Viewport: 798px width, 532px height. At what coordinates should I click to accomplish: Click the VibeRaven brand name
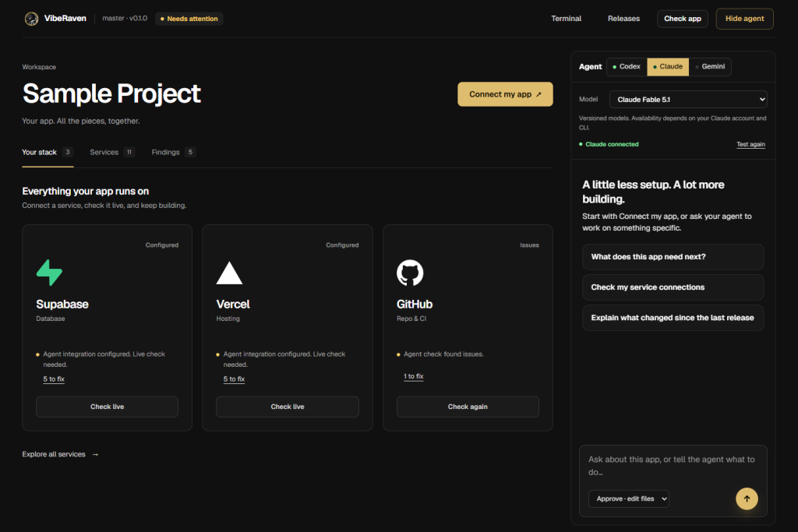(x=65, y=19)
